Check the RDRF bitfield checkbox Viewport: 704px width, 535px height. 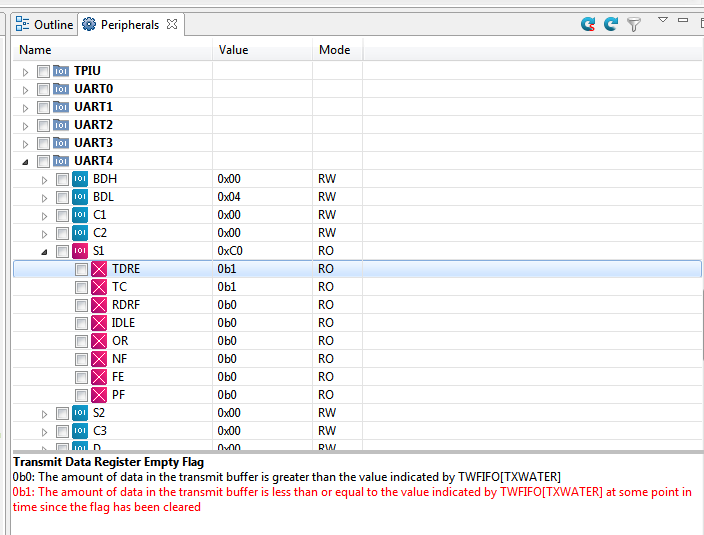point(81,305)
